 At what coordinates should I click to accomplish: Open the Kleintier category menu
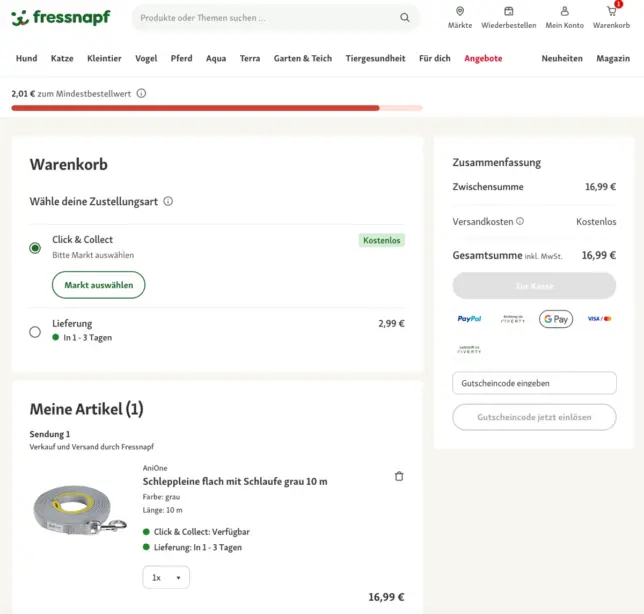104,58
